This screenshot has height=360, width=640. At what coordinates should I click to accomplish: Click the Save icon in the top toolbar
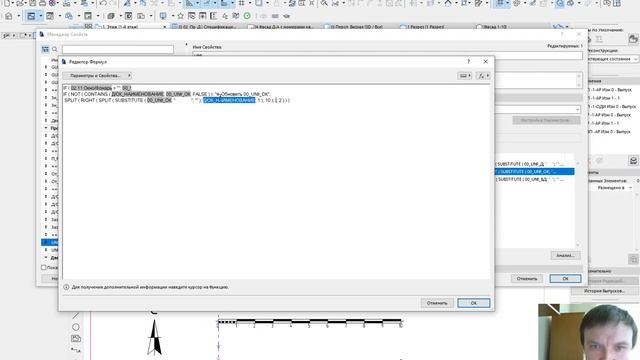[32, 3]
